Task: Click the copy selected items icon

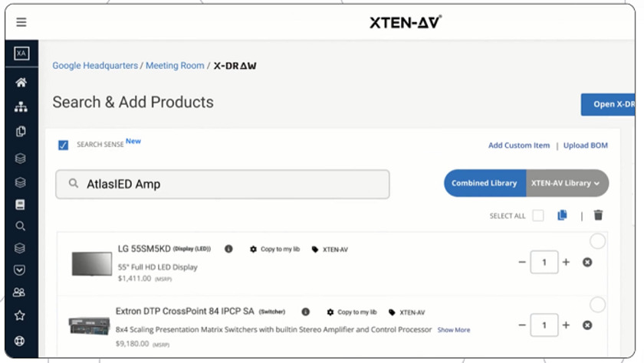Action: click(x=562, y=216)
